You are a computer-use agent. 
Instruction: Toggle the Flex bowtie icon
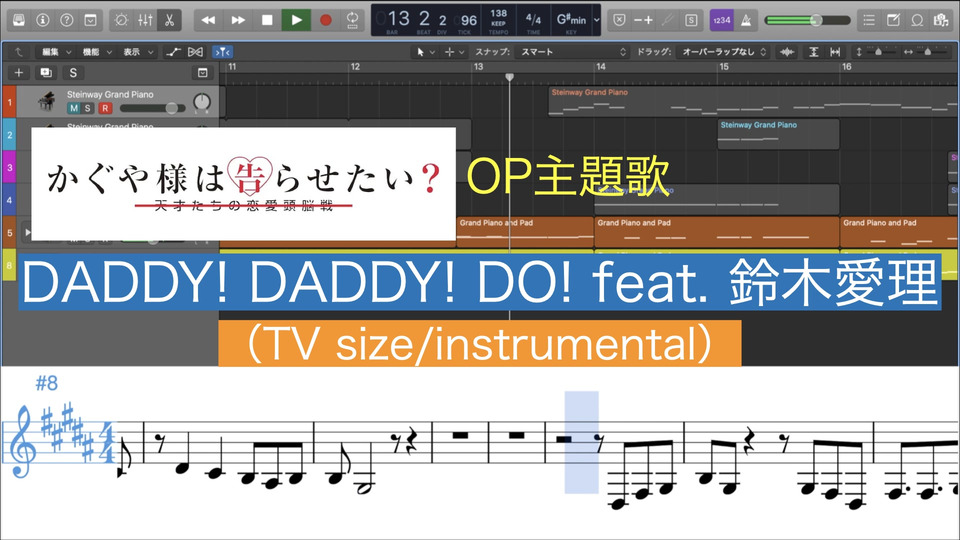coord(195,52)
